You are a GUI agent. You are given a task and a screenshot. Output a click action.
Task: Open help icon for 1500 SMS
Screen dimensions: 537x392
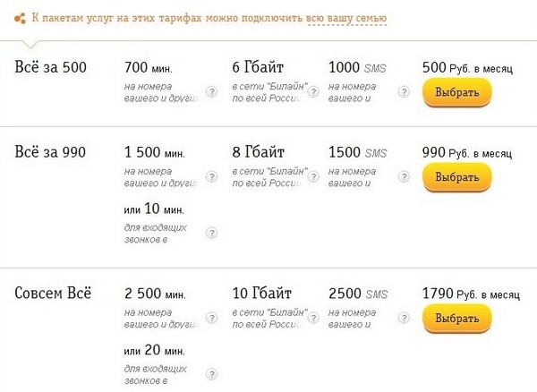point(405,176)
